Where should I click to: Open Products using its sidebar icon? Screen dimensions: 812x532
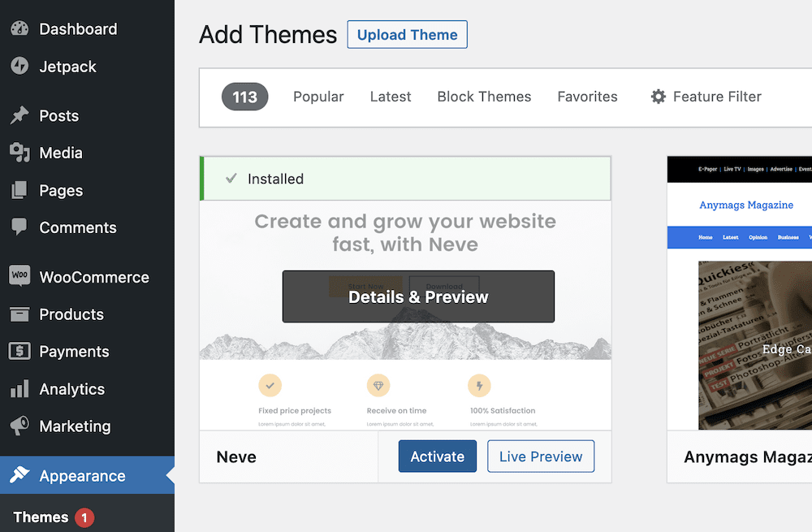click(20, 314)
